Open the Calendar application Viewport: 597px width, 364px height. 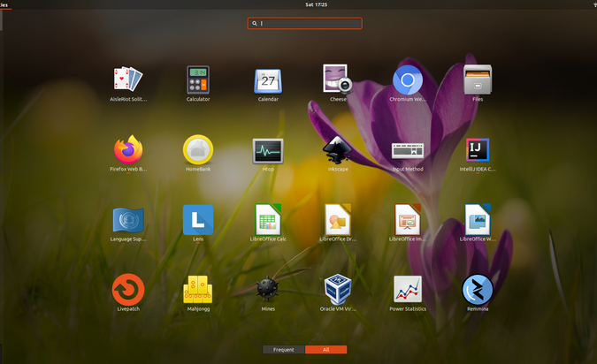point(268,80)
